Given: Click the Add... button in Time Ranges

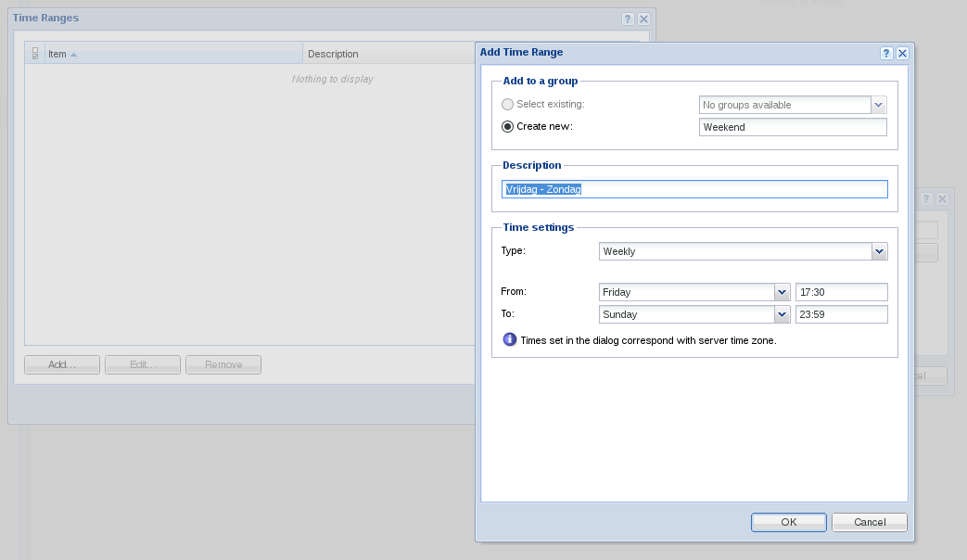Looking at the screenshot, I should (x=62, y=364).
